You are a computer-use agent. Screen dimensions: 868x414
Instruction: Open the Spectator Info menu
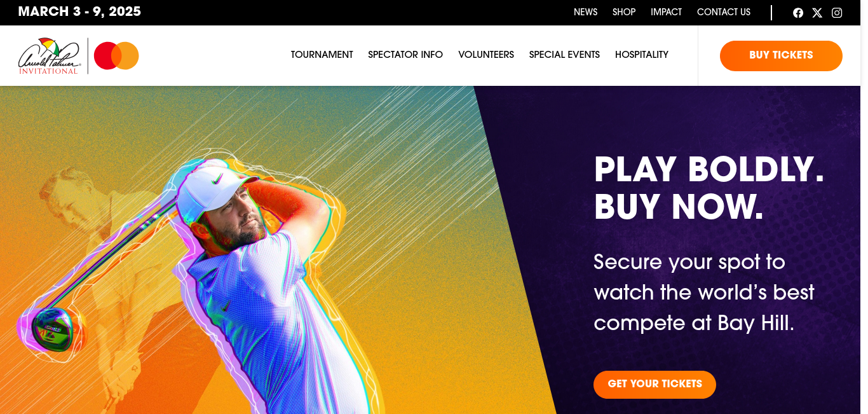[x=405, y=55]
